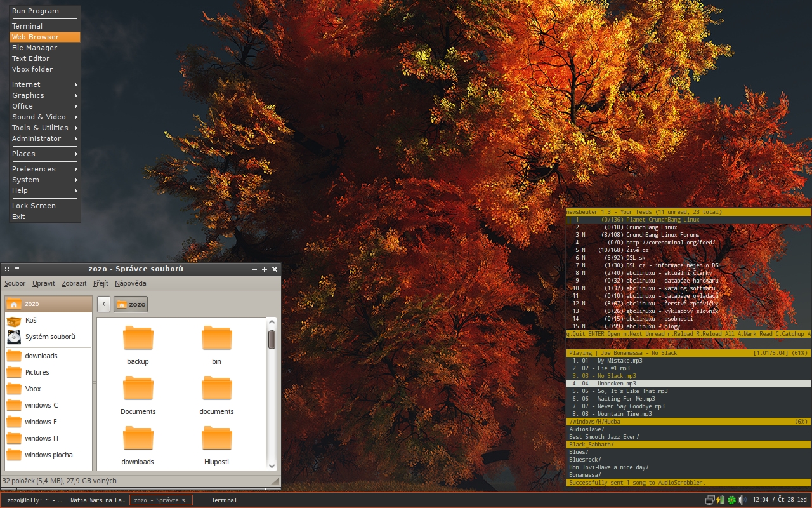
Task: Click the network monitor tray icon
Action: tap(710, 500)
